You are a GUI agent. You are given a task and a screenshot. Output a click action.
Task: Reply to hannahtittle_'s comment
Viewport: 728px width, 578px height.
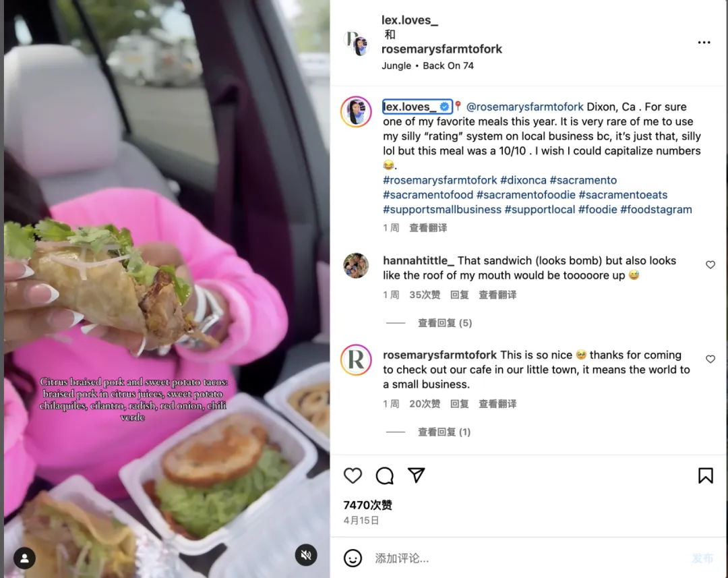(x=459, y=295)
